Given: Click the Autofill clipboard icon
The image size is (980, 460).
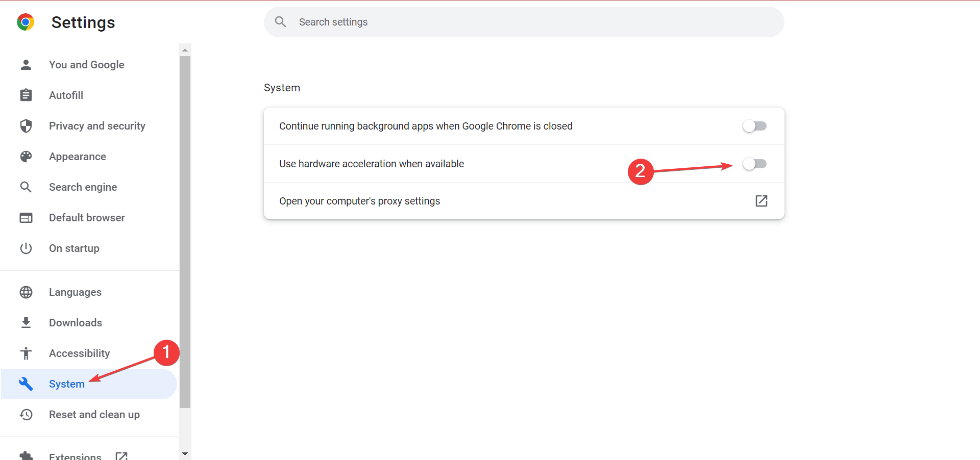Looking at the screenshot, I should tap(26, 95).
